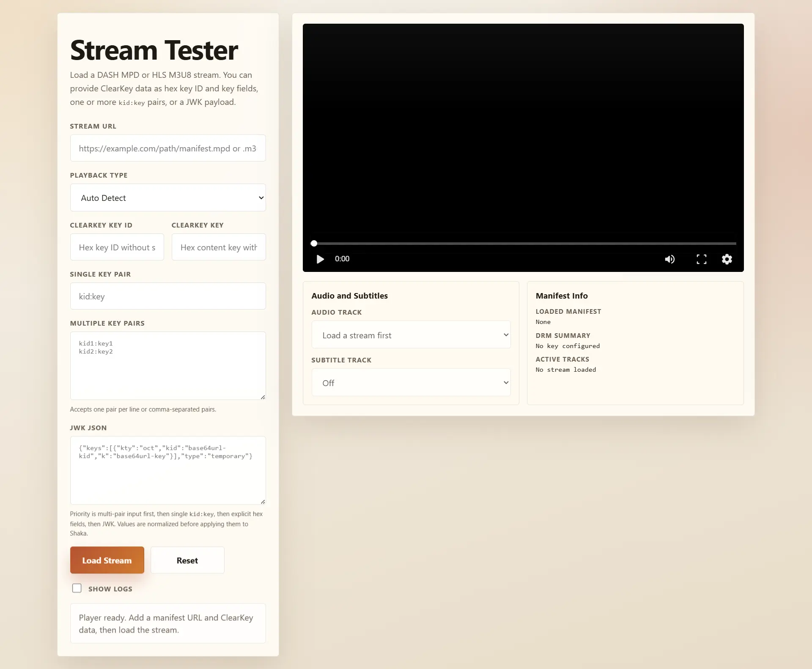Viewport: 812px width, 669px height.
Task: Click the 'No key configured' DRM summary
Action: coord(568,346)
